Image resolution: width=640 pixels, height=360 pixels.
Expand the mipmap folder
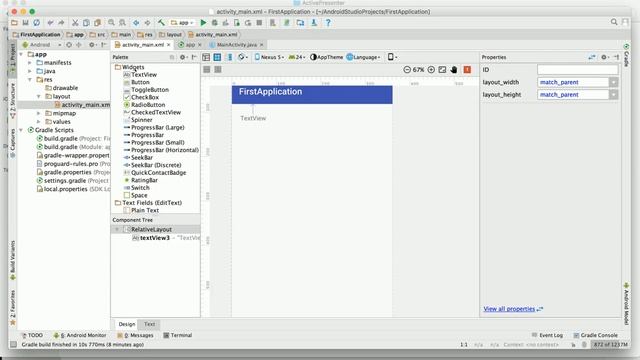[x=39, y=113]
